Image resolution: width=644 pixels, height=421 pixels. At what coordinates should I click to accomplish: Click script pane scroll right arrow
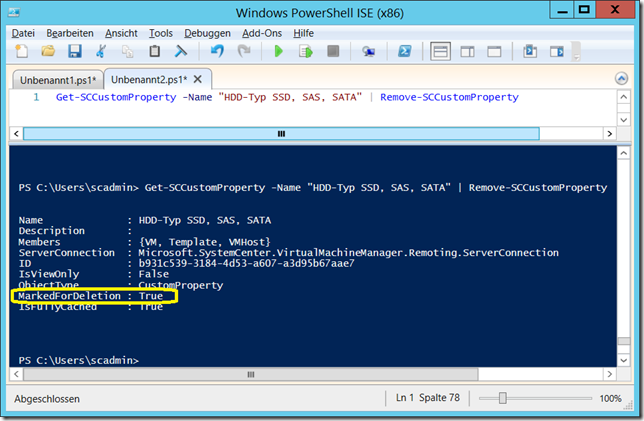(x=610, y=133)
